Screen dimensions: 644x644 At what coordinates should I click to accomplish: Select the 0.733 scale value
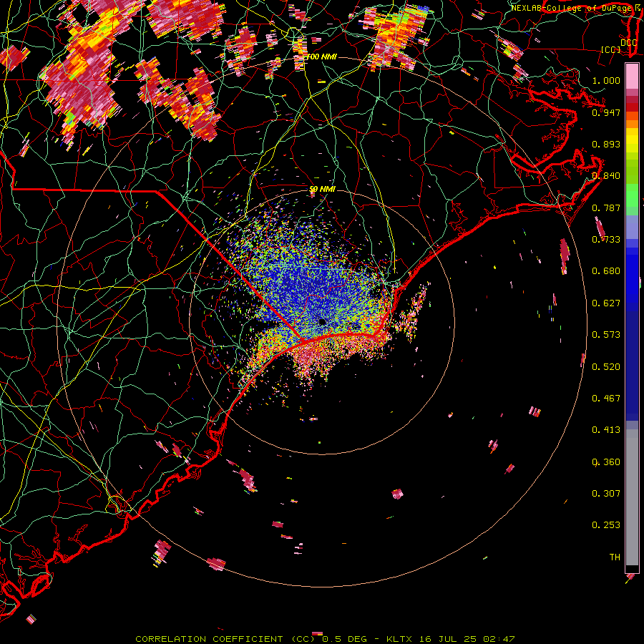pos(606,240)
